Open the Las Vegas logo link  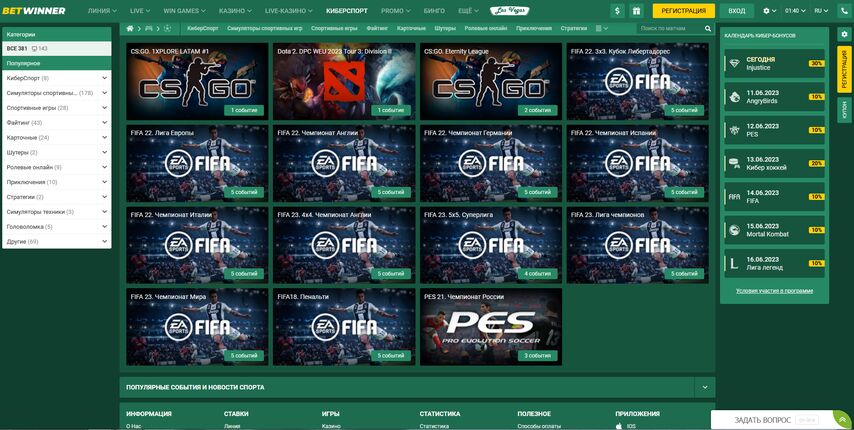509,11
